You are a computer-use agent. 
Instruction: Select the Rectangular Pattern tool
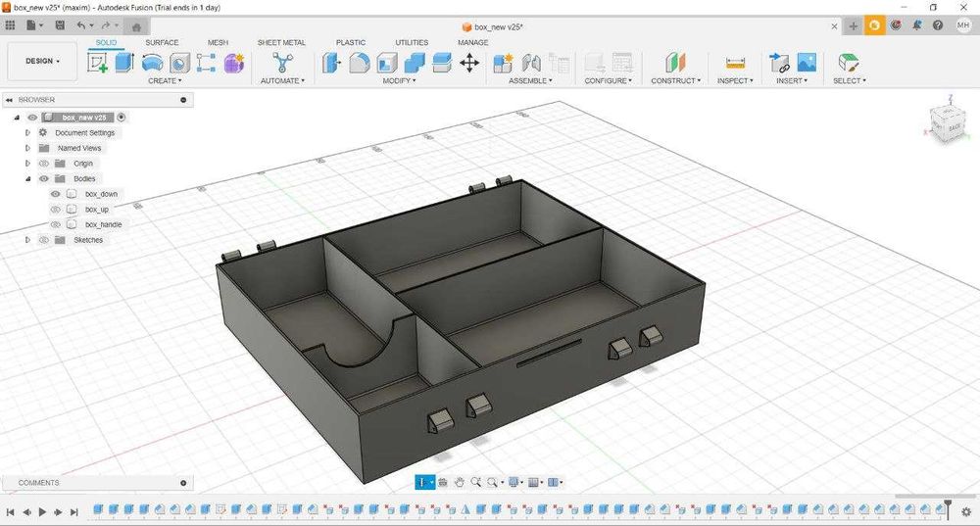point(206,63)
